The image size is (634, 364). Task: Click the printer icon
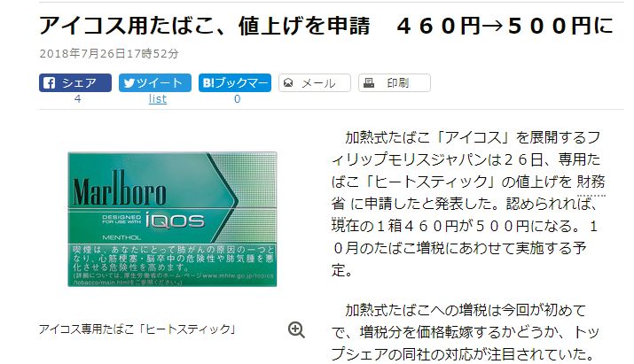[x=368, y=83]
